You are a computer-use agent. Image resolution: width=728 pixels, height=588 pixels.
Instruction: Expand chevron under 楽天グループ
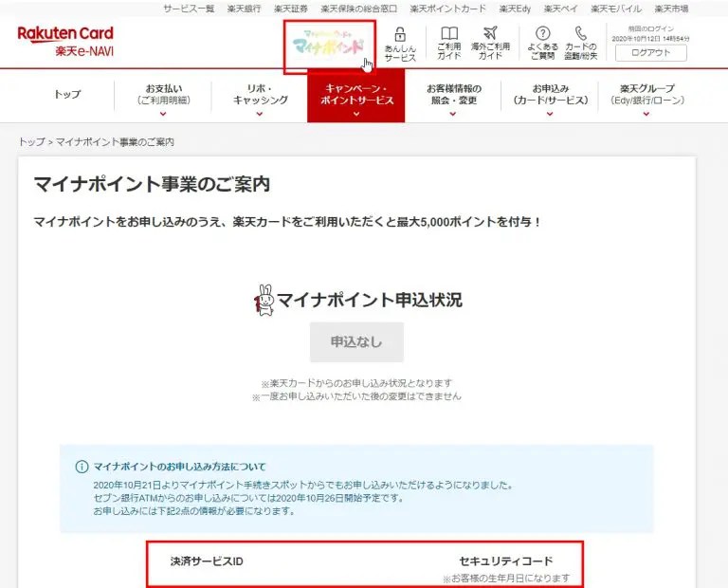(x=646, y=114)
